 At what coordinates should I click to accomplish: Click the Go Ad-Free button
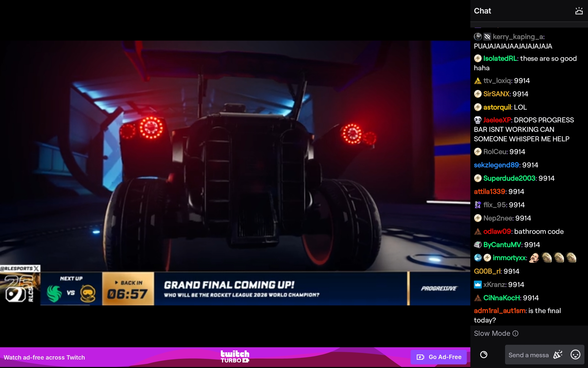point(439,357)
